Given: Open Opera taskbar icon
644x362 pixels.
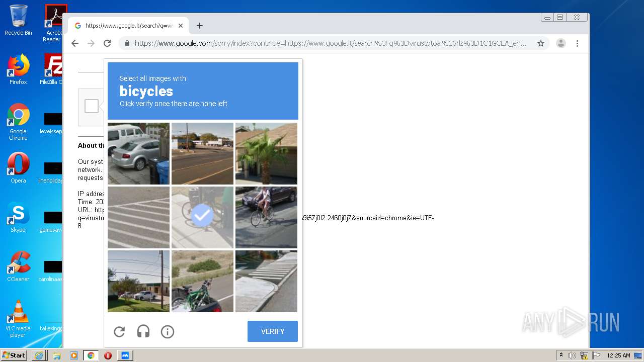Looking at the screenshot, I should tap(108, 355).
